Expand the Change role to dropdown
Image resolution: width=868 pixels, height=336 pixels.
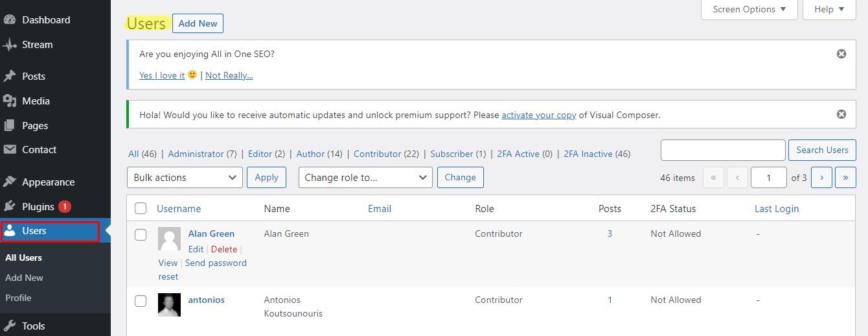(x=365, y=177)
